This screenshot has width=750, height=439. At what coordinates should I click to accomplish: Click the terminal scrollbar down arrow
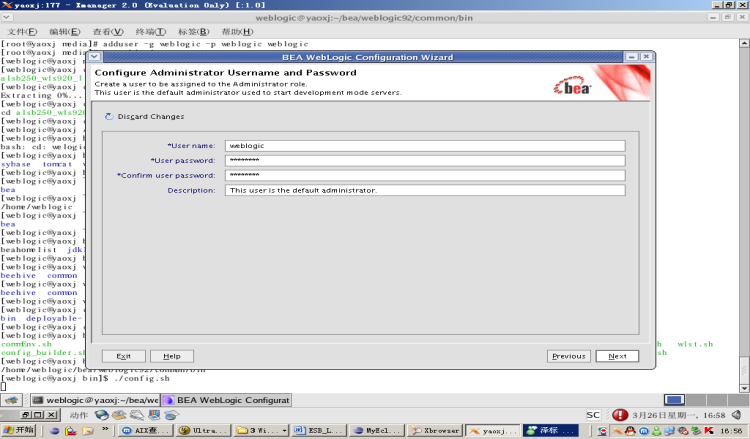[x=744, y=388]
